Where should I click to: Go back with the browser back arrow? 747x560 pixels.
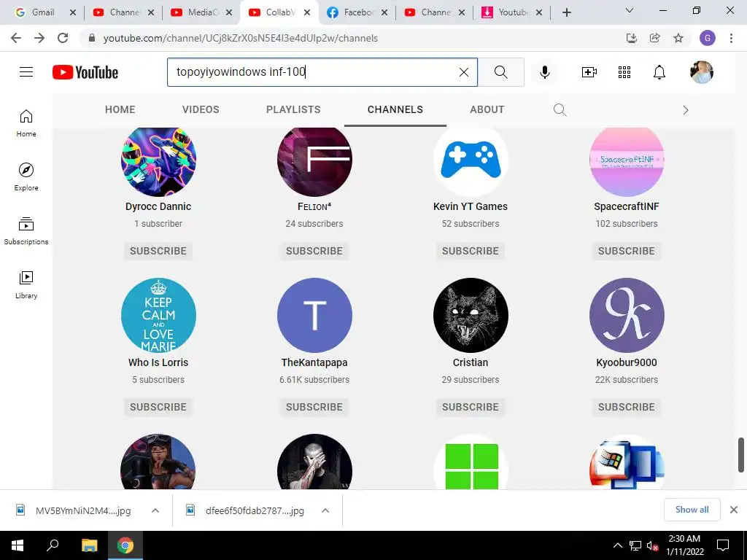coord(16,38)
